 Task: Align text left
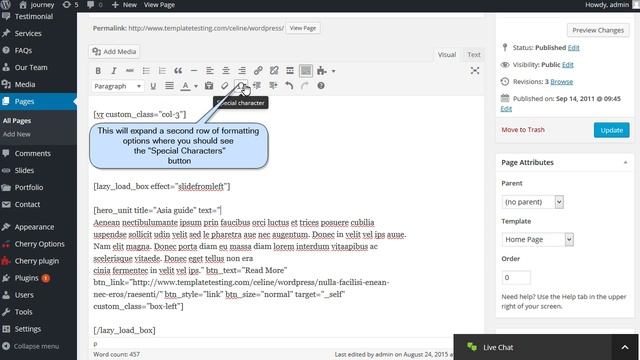pos(210,71)
